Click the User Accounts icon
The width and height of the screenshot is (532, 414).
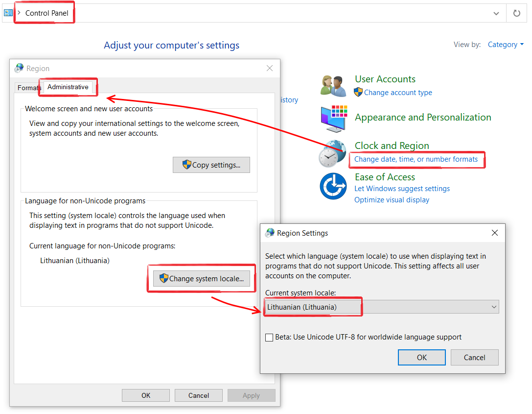click(x=333, y=86)
